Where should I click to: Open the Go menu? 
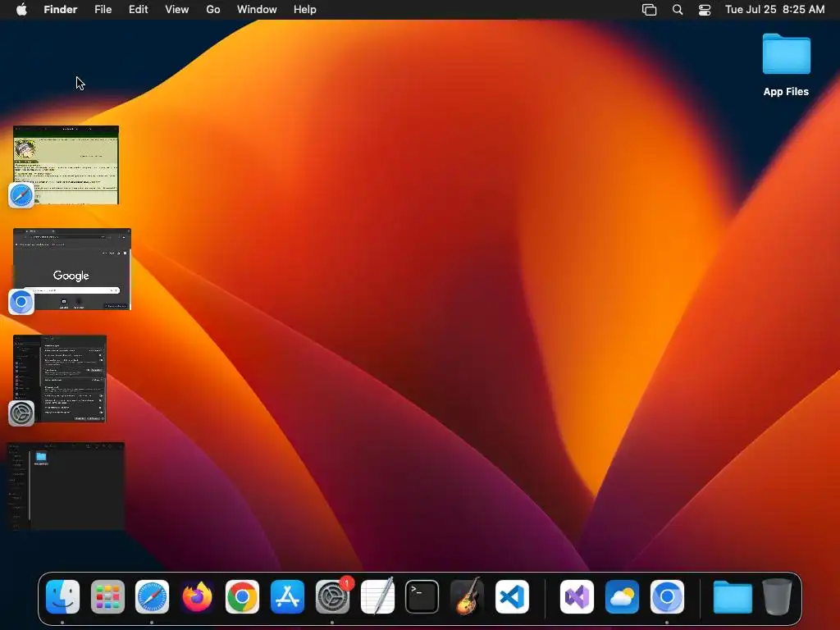pos(213,10)
